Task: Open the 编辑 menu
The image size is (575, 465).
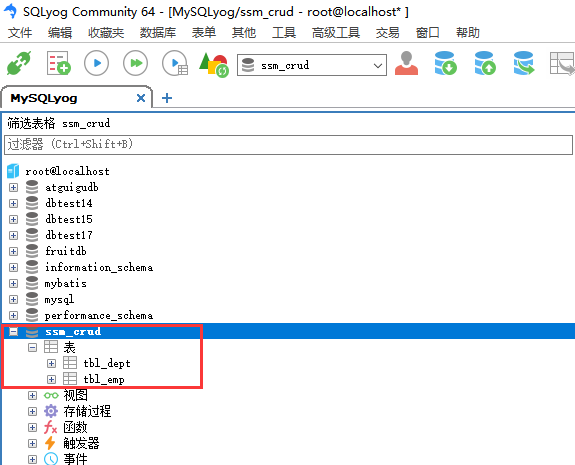Action: [x=60, y=33]
